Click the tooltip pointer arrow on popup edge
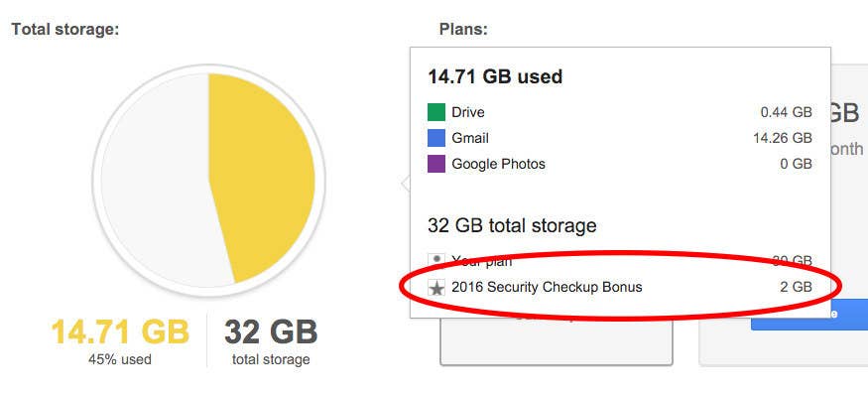868x395 pixels. coord(406,184)
